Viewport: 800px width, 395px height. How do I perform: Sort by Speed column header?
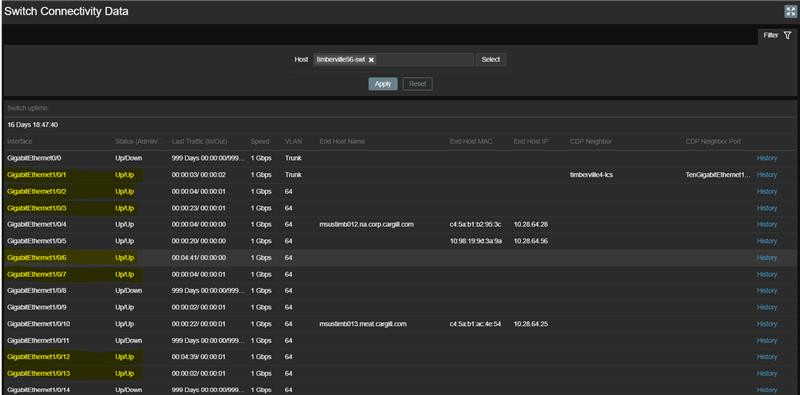pyautogui.click(x=260, y=141)
